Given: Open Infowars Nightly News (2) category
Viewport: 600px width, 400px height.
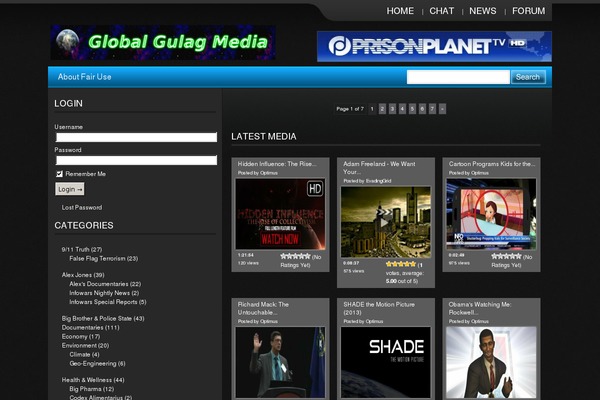Looking at the screenshot, I should coord(104,293).
